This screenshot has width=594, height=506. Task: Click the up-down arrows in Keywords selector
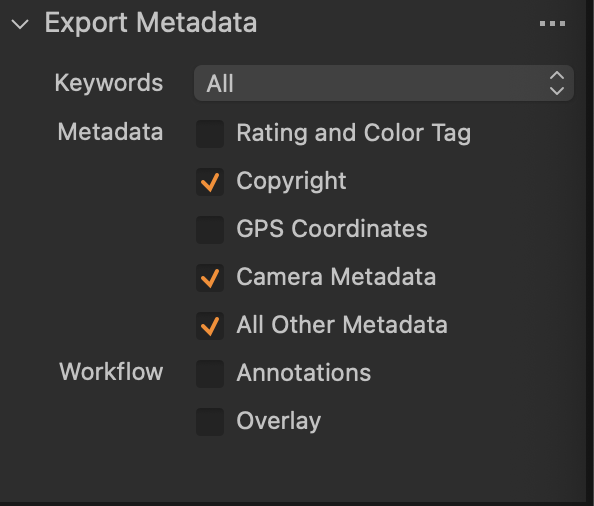click(x=557, y=83)
